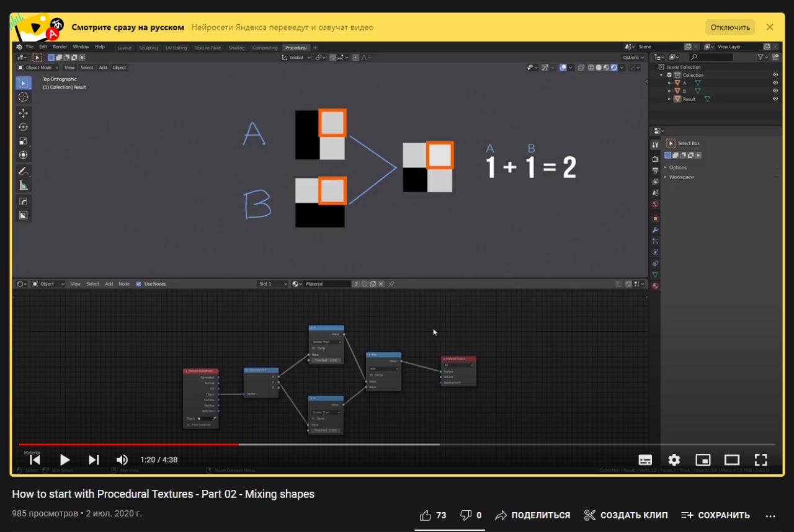Open the Modifiers wrench properties tab
The image size is (794, 532).
click(x=655, y=230)
